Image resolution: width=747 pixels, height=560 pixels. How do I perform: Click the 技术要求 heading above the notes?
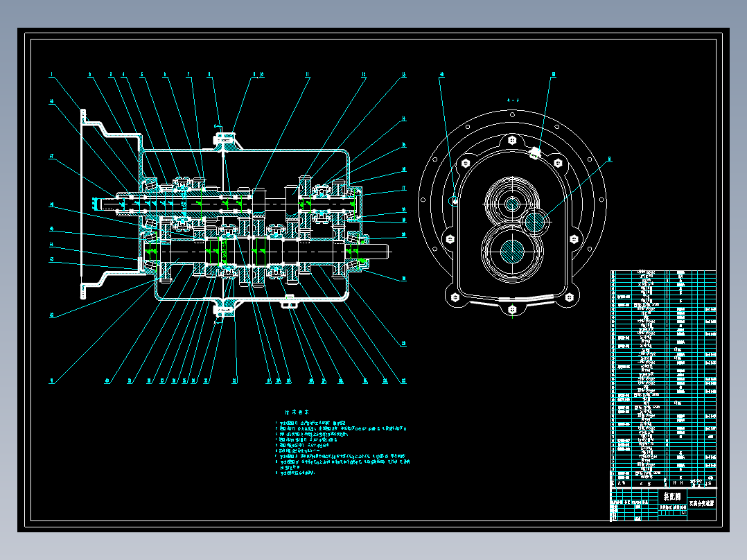click(297, 412)
